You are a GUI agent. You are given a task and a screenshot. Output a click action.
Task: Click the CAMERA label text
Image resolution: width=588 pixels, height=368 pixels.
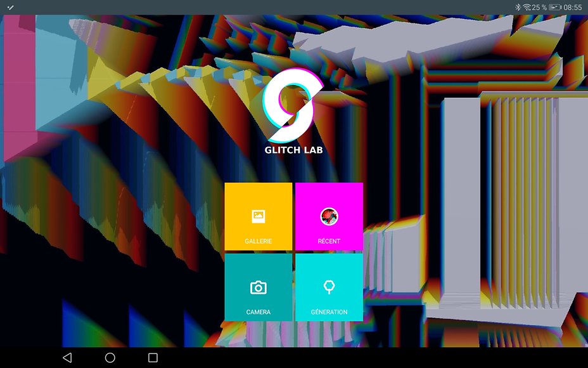click(x=259, y=312)
